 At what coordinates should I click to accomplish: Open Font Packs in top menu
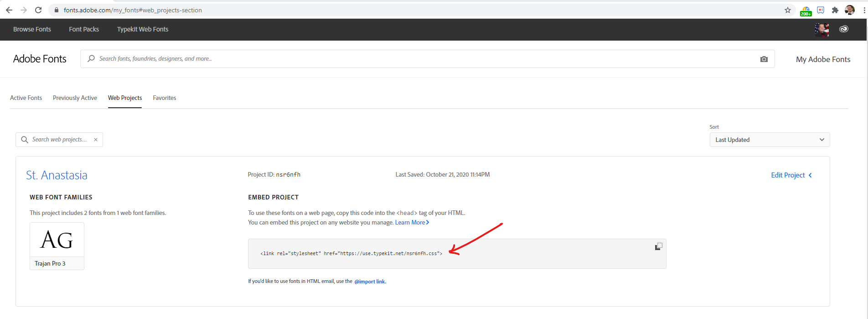84,29
